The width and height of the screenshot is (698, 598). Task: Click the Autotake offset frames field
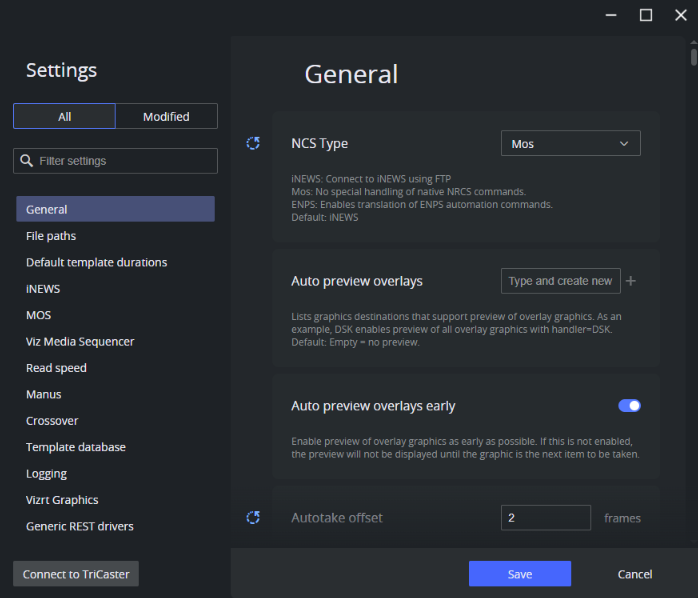pos(545,518)
